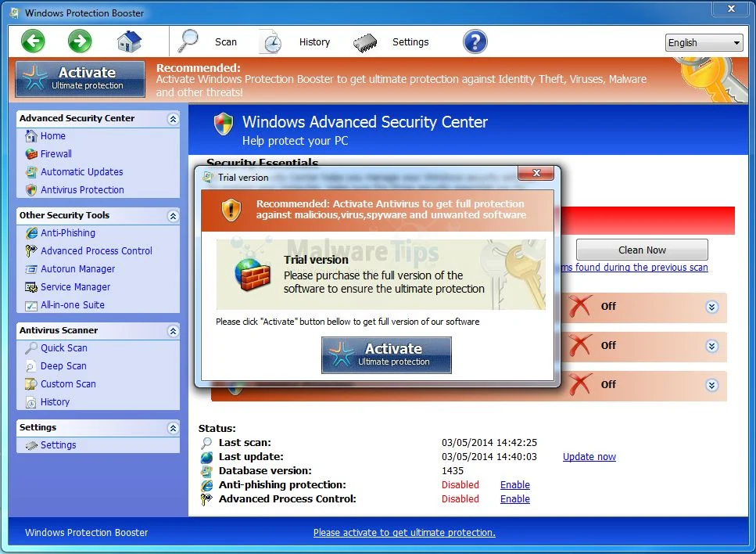Click the Anti-Phishing IE icon in sidebar
Screen dimensions: 756x554
[x=31, y=233]
